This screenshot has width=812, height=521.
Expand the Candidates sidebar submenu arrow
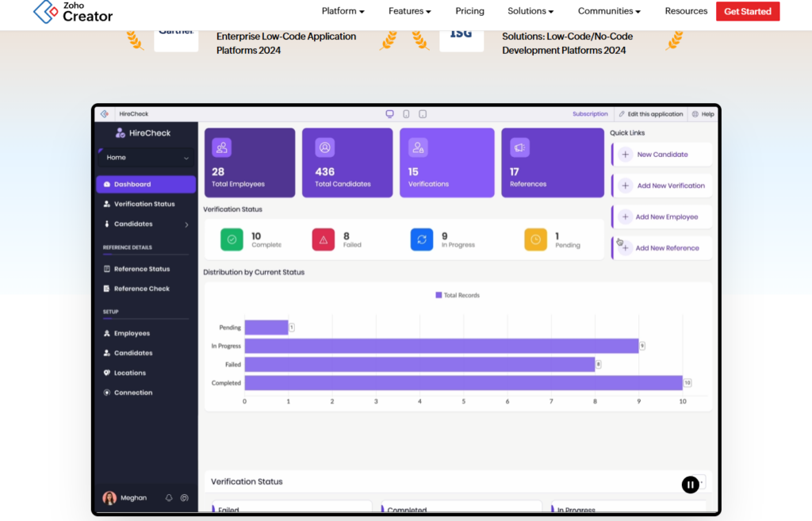click(187, 224)
